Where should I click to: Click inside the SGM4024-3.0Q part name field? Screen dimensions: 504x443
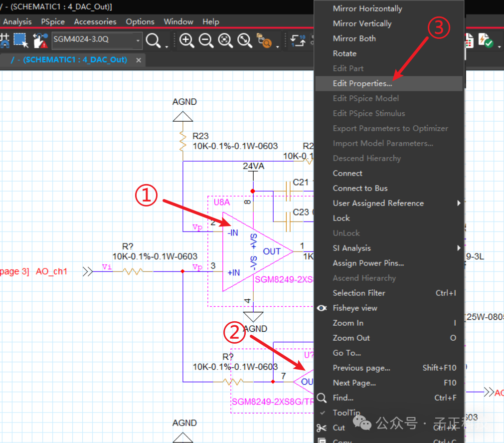(93, 40)
